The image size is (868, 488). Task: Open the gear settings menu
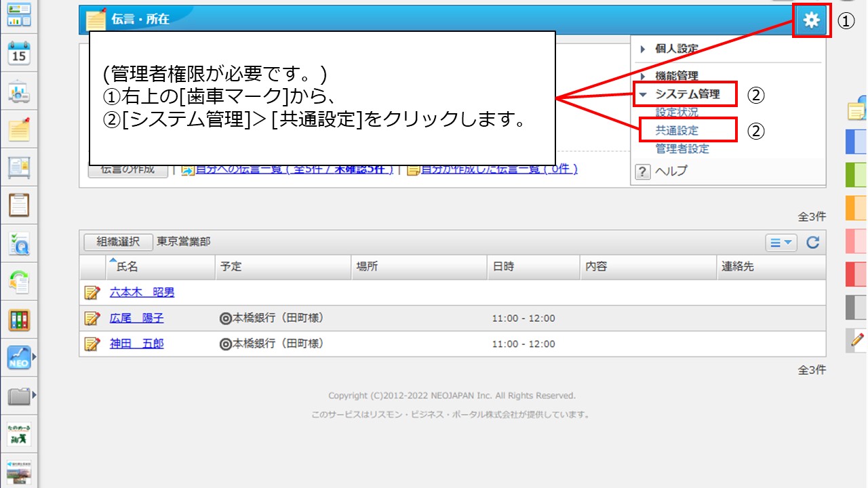[x=811, y=21]
